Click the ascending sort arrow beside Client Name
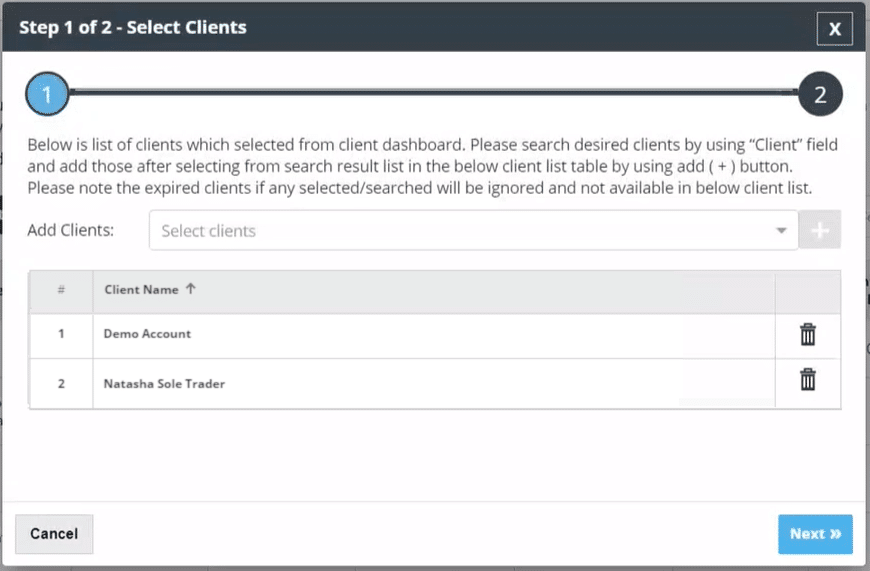Screen dimensions: 870x571 pyautogui.click(x=191, y=289)
